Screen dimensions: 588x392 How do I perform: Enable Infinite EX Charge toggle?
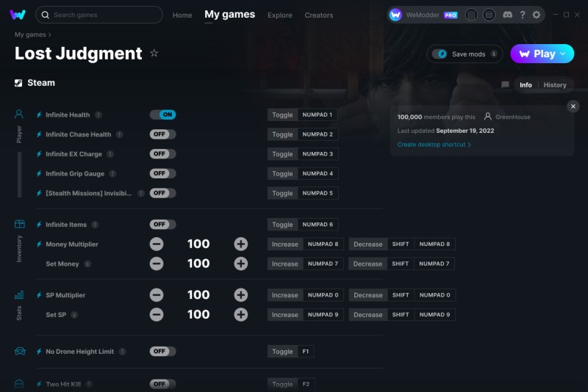[x=162, y=154]
